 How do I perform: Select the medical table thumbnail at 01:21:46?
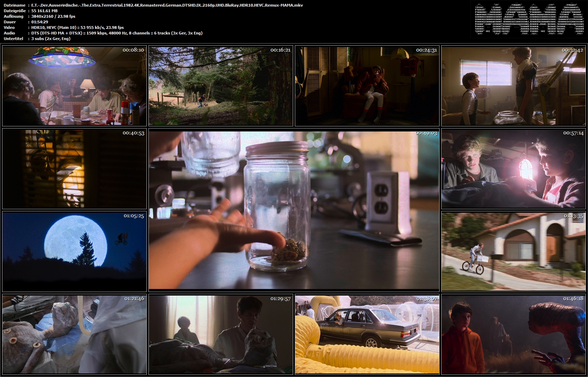(74, 335)
